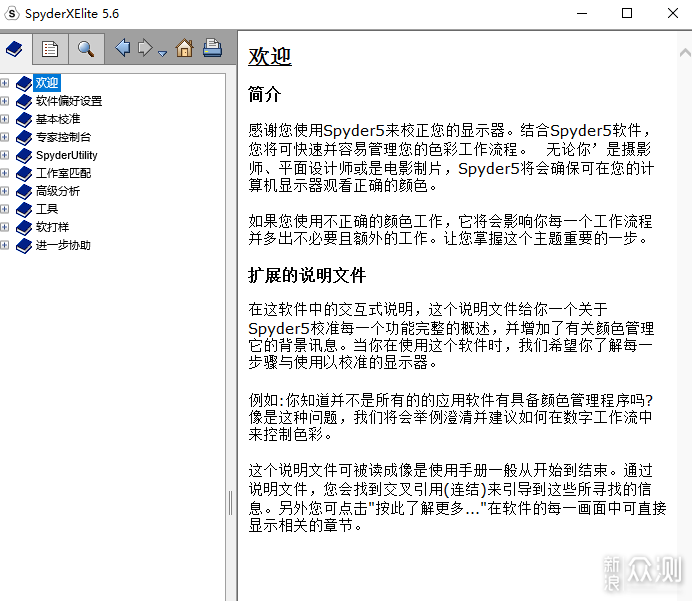Select the SpyderUtility topic

pyautogui.click(x=67, y=155)
